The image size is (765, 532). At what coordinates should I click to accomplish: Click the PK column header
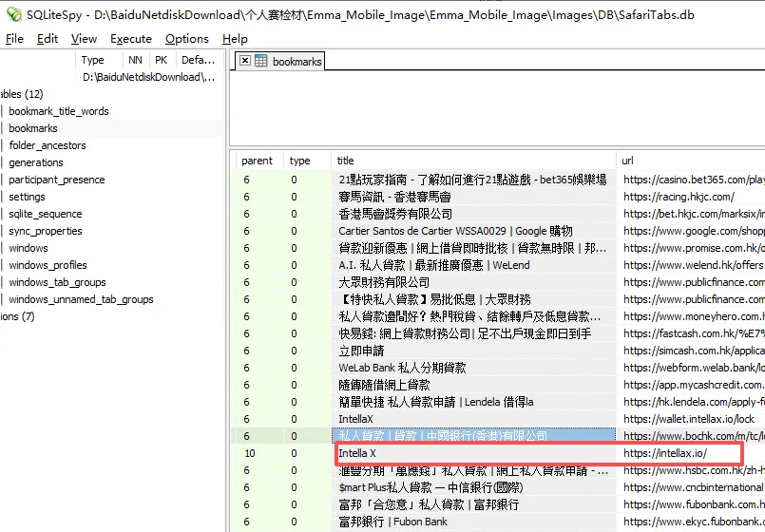click(x=161, y=60)
